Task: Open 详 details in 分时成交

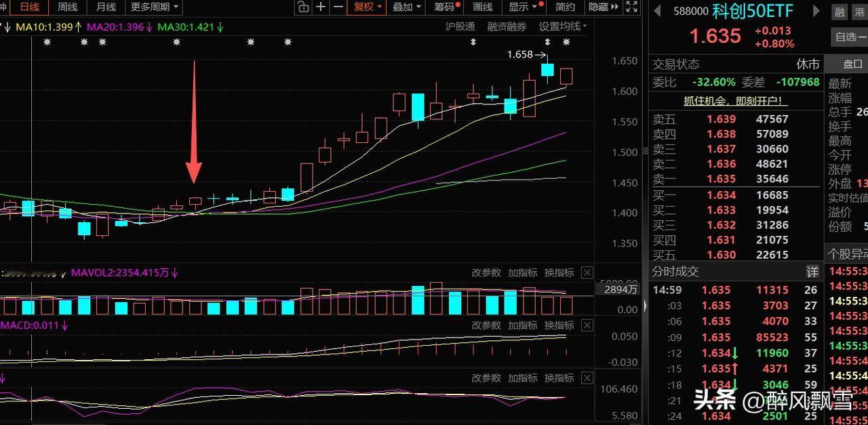Action: (x=812, y=272)
